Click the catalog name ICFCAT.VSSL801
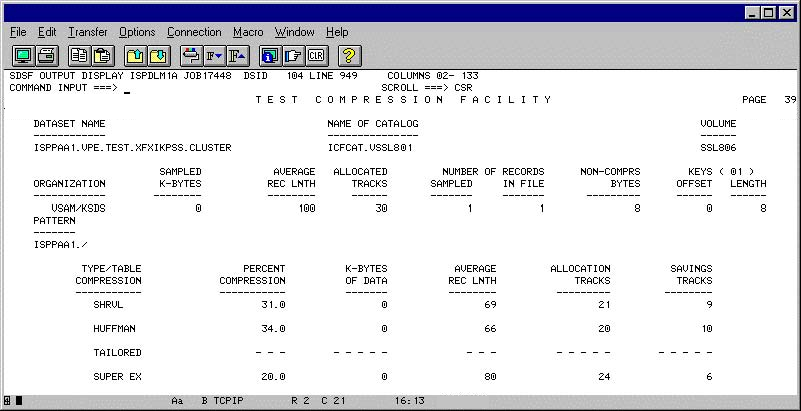Image resolution: width=801 pixels, height=411 pixels. (370, 148)
